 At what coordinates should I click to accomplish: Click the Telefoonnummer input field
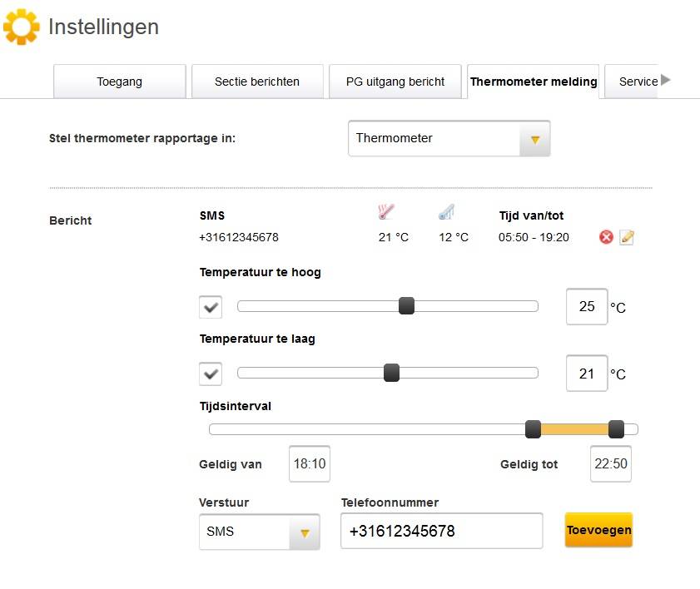[x=441, y=532]
